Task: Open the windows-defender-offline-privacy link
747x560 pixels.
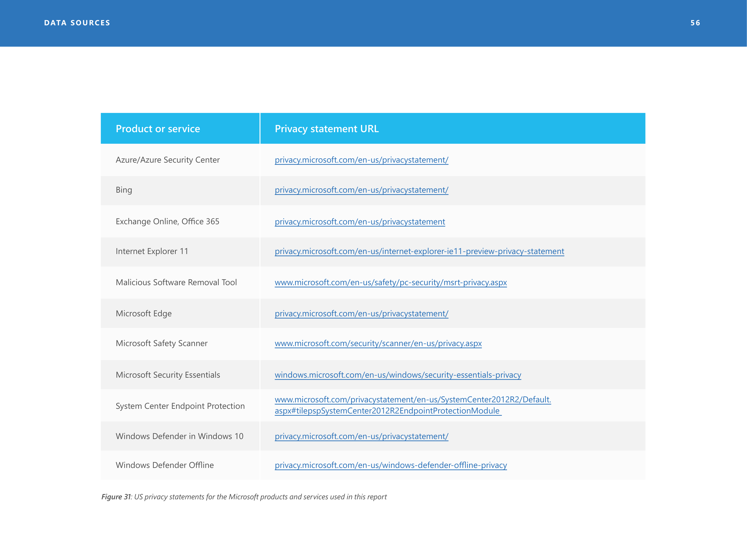Action: coord(391,465)
